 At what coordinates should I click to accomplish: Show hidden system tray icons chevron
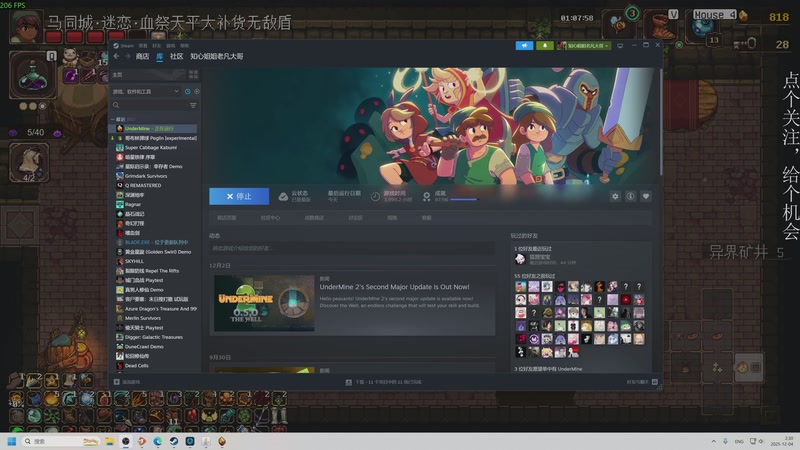[713, 441]
